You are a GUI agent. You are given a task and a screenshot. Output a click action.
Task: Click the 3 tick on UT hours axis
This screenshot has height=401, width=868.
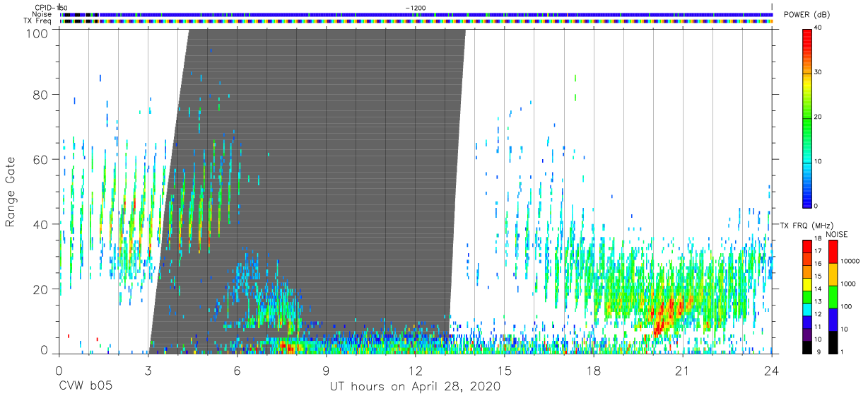[x=148, y=370]
